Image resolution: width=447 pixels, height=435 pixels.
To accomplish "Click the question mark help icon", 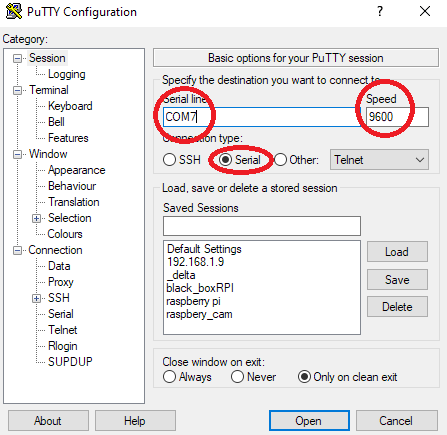I will [x=380, y=12].
